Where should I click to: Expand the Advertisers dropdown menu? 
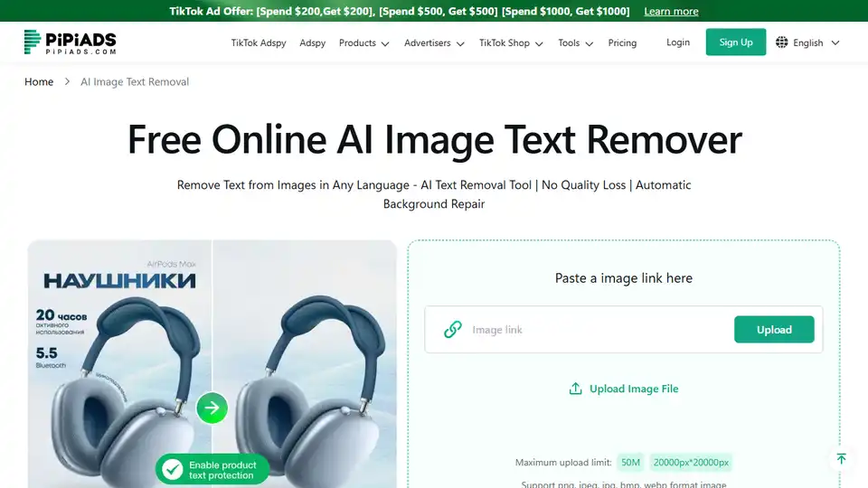tap(434, 42)
